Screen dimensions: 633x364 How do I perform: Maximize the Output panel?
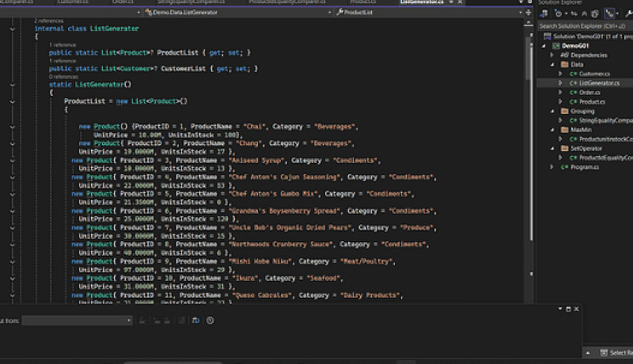(568, 309)
